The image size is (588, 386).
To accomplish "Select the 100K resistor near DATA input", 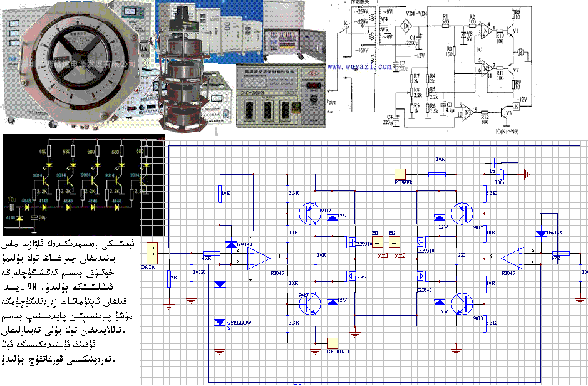I will 192,273.
